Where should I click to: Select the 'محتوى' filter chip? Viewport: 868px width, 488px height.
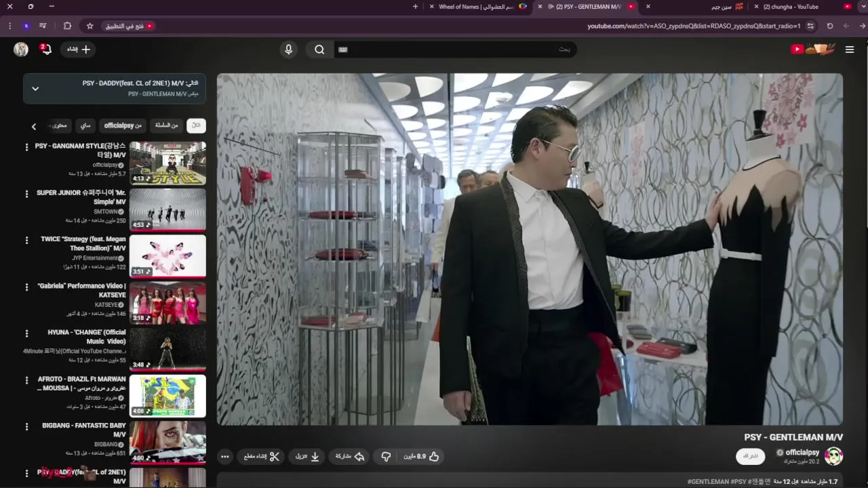[59, 125]
